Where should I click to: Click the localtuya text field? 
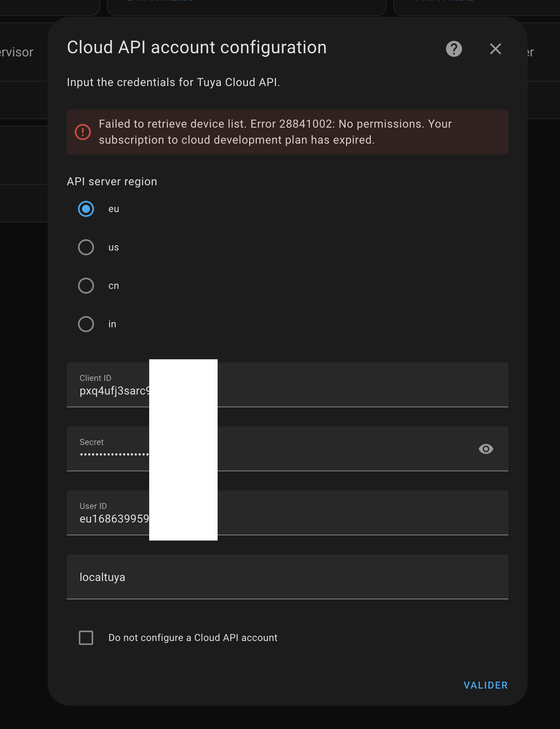(287, 577)
